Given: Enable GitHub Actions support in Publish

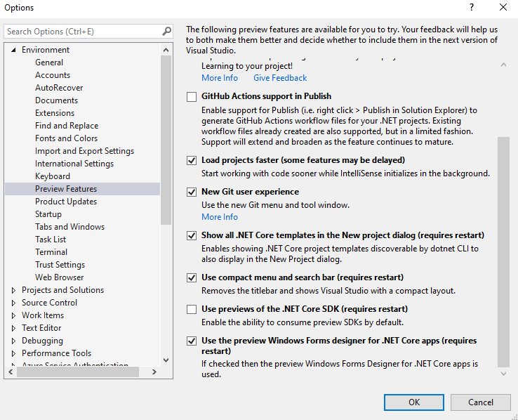Looking at the screenshot, I should [x=192, y=97].
